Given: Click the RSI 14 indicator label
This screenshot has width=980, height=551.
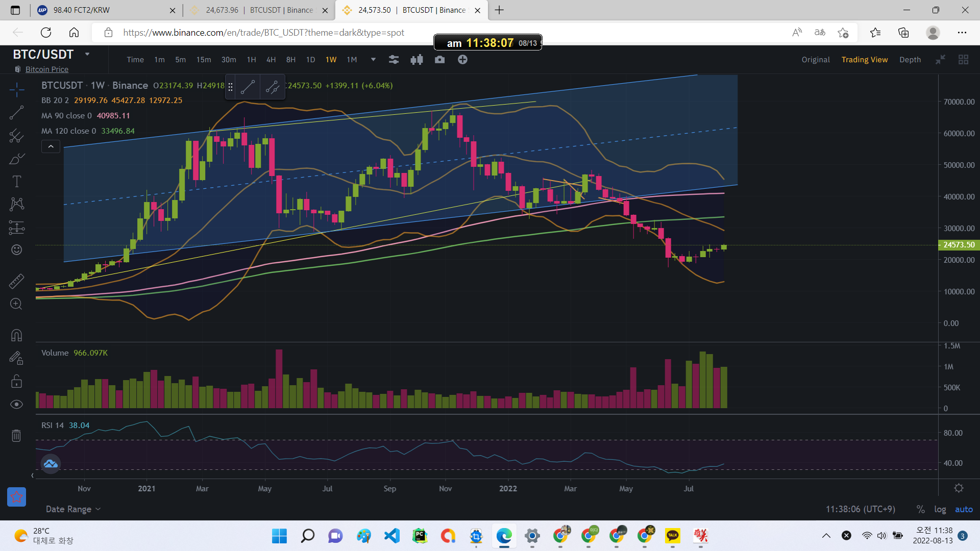Looking at the screenshot, I should coord(53,425).
